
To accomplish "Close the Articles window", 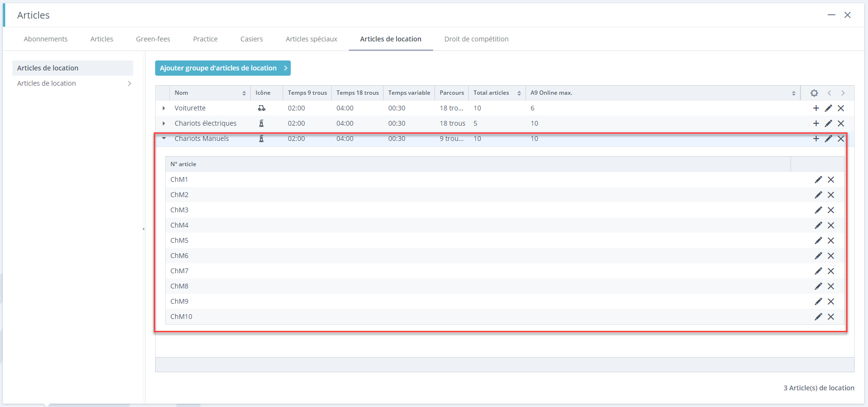I will pos(848,15).
